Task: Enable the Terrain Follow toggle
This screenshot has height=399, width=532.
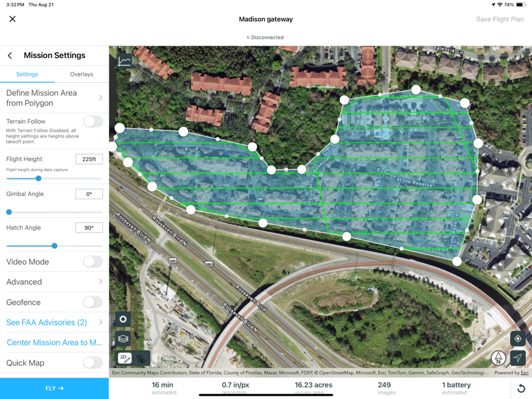Action: [x=93, y=122]
